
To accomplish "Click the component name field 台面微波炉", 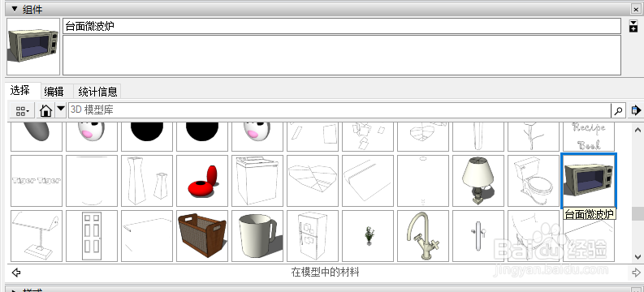I will coord(342,26).
